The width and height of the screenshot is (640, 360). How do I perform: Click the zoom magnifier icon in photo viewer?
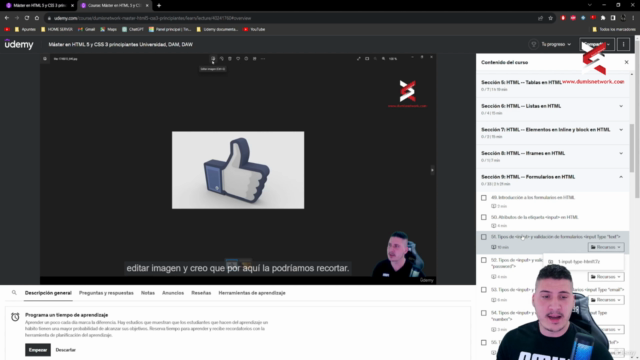click(383, 59)
